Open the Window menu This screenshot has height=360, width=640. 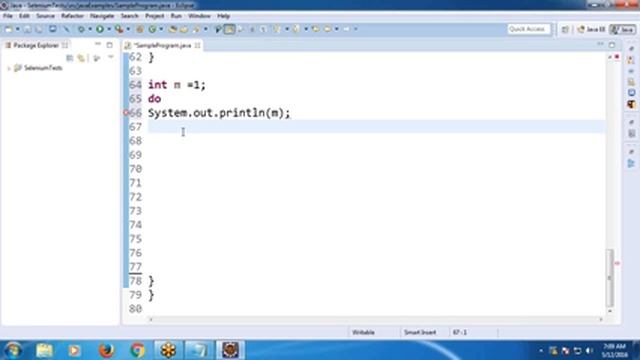click(199, 16)
